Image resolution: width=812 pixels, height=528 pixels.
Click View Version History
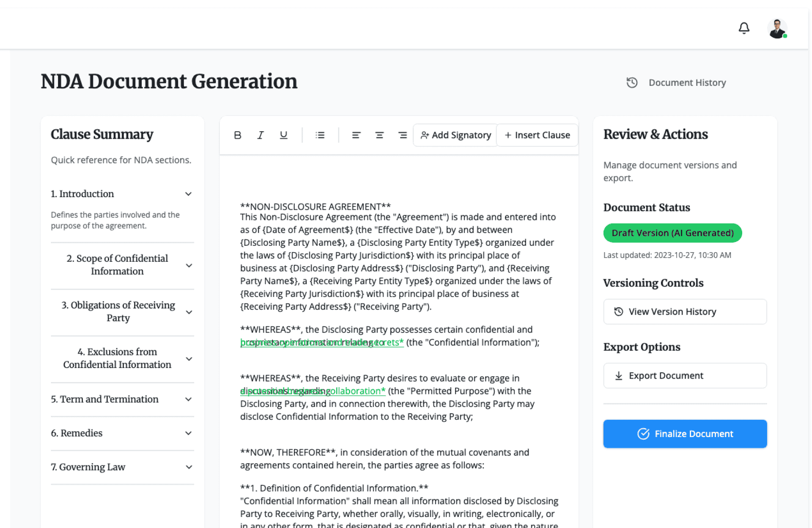point(685,312)
